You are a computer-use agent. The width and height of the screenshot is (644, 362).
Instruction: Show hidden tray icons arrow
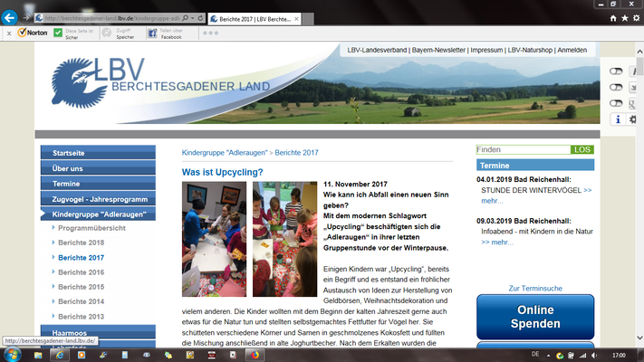coord(548,356)
